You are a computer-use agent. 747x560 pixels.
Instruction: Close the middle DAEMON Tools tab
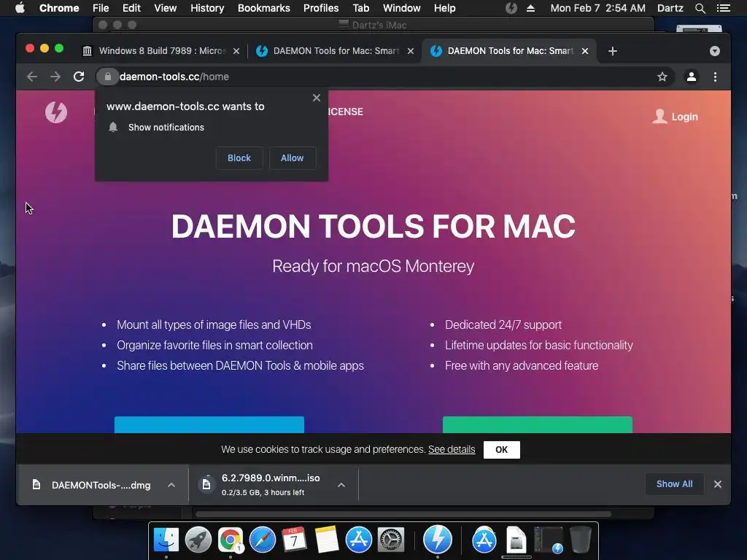[x=411, y=51]
